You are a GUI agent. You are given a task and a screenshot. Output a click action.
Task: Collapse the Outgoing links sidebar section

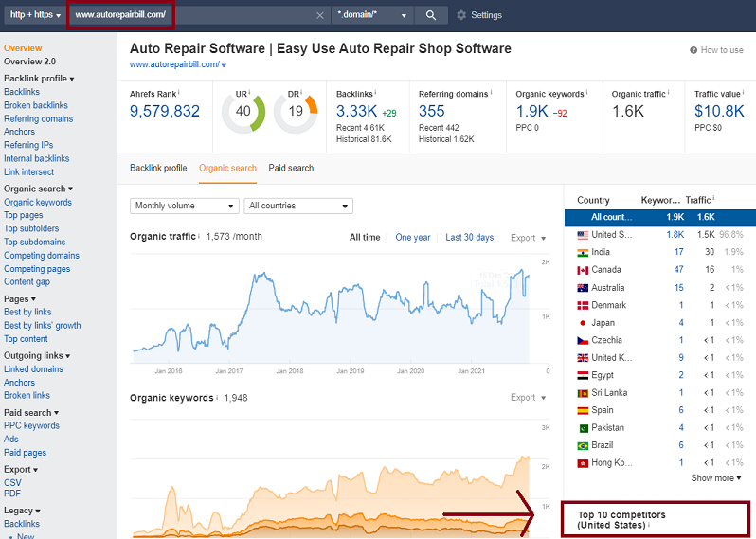tap(37, 356)
